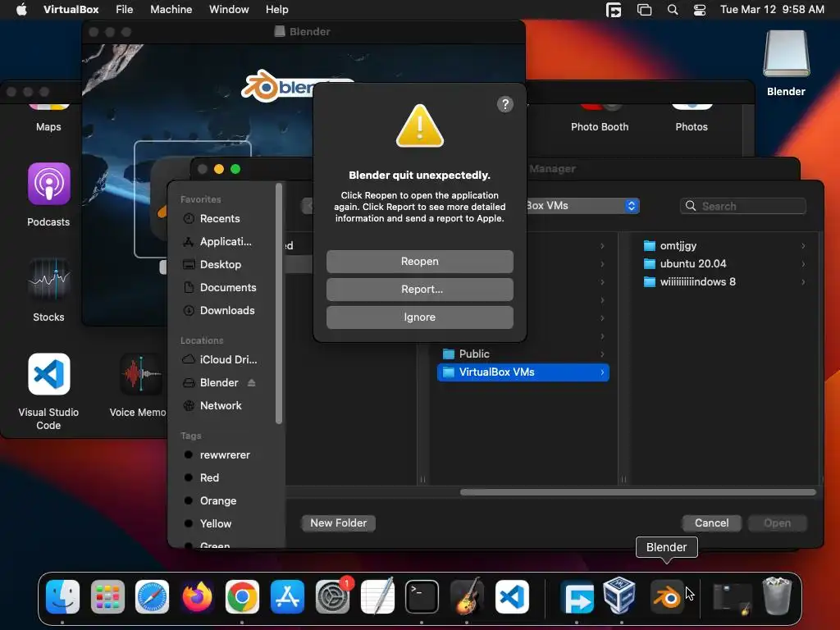
Task: Create a New Folder in file dialog
Action: 339,523
